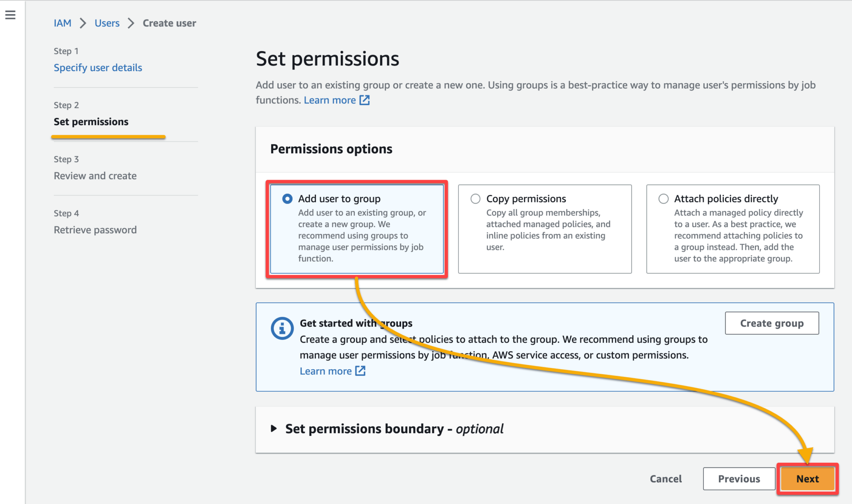852x504 pixels.
Task: Click chevron separator after IAM breadcrumb
Action: click(83, 23)
